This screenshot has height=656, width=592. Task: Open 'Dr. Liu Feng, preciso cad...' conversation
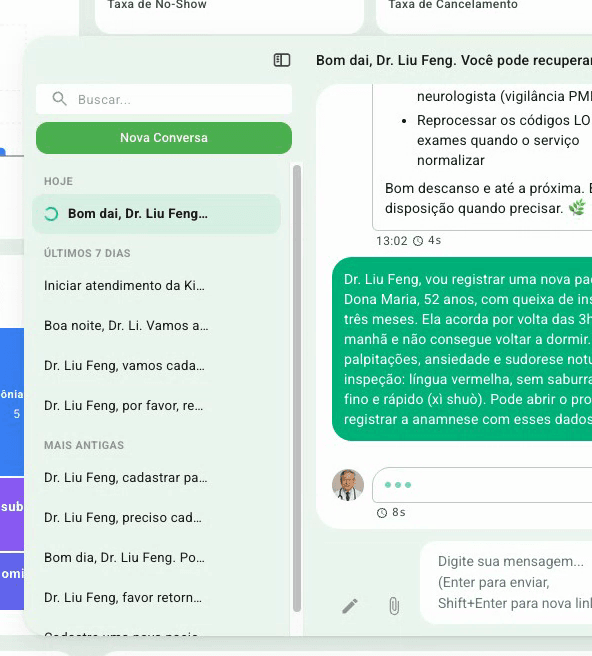[x=156, y=518]
